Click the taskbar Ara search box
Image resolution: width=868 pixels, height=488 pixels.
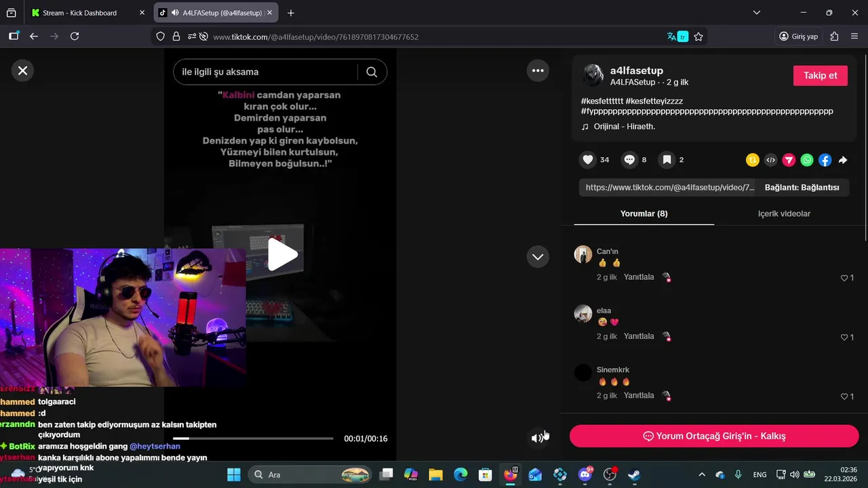pos(311,474)
